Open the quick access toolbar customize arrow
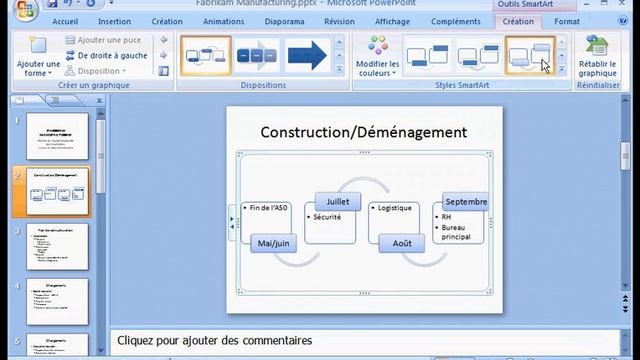The width and height of the screenshot is (640, 360). pos(111,3)
